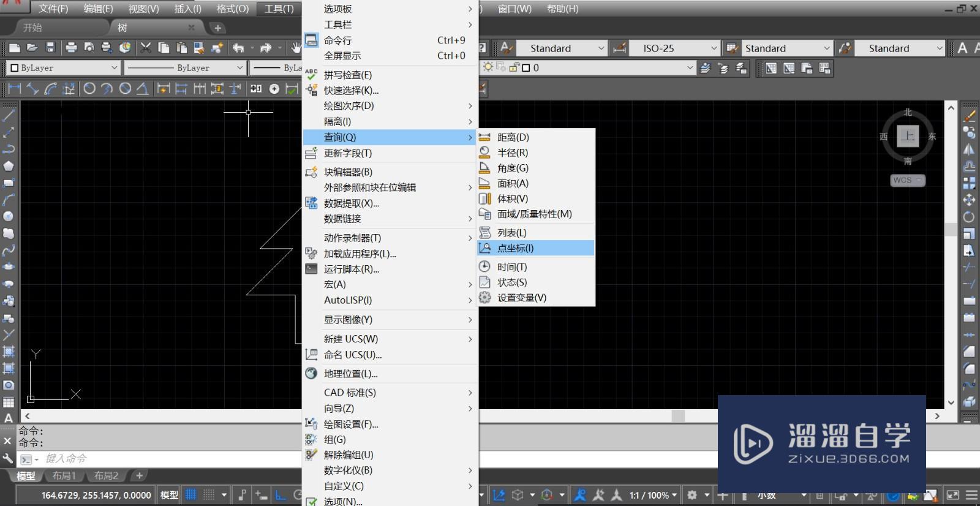This screenshot has width=980, height=506.
Task: Click the Copy icon in toolbar
Action: 164,48
